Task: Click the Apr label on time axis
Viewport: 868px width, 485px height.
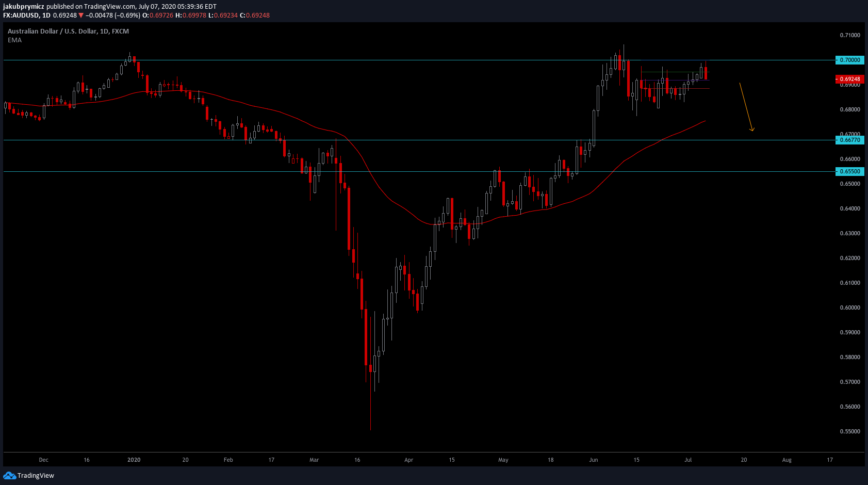Action: click(x=409, y=460)
